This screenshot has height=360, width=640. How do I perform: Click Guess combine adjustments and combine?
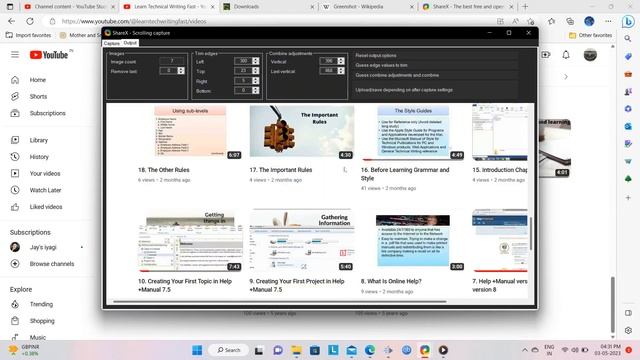436,75
